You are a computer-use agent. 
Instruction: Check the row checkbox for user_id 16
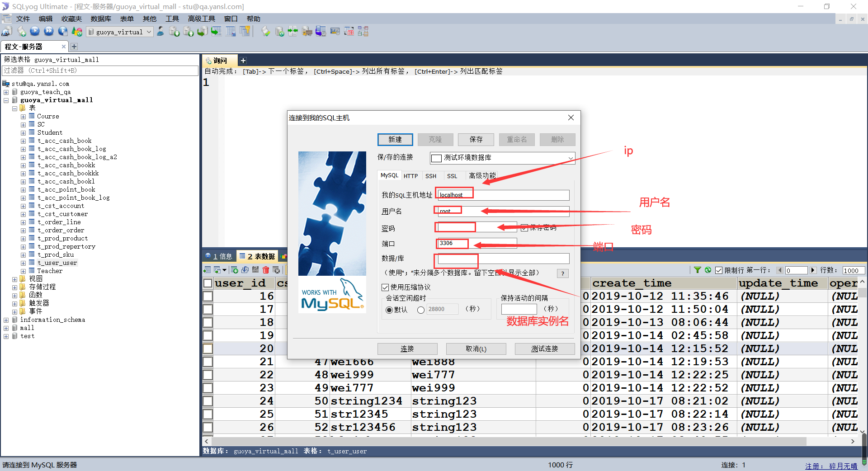click(208, 296)
